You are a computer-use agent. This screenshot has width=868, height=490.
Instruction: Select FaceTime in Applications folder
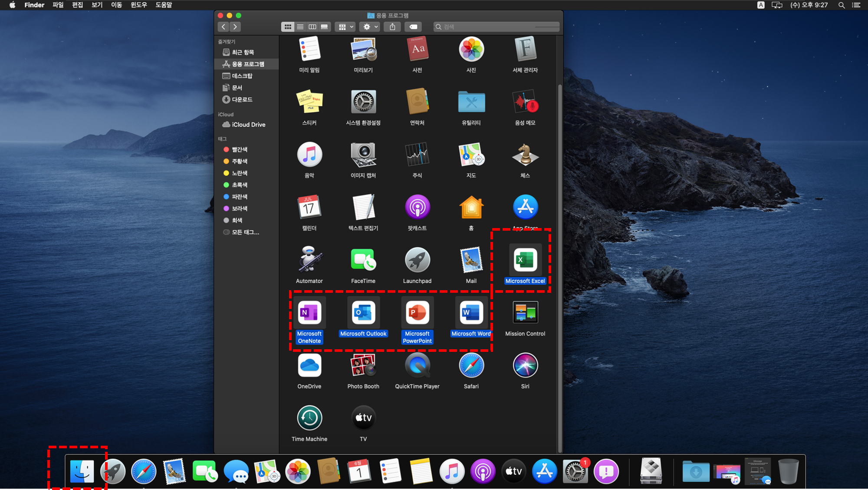363,260
